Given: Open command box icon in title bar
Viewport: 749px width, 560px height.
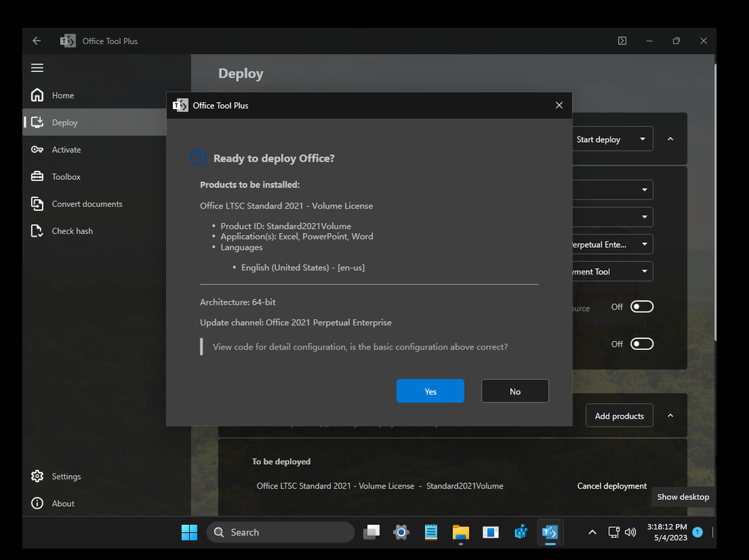Looking at the screenshot, I should (622, 41).
